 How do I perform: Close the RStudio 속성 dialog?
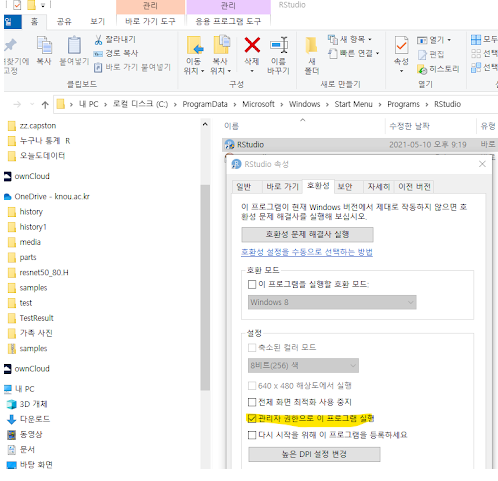[482, 164]
